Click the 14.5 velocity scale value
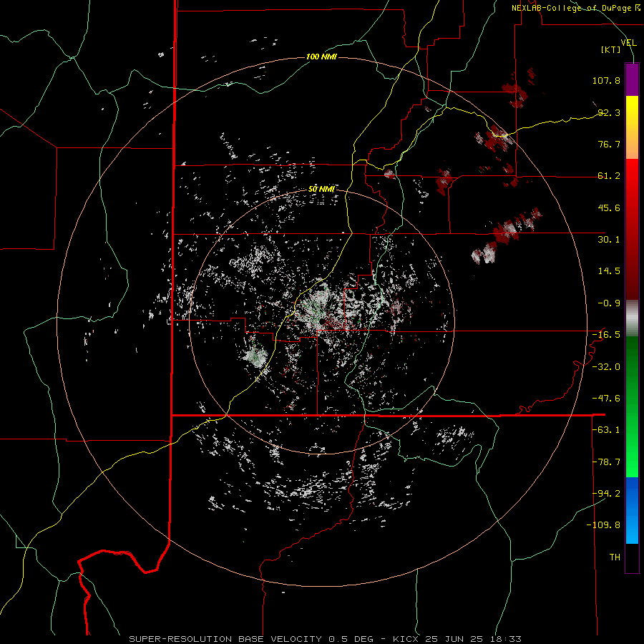Viewport: 644px width, 644px height. point(609,271)
